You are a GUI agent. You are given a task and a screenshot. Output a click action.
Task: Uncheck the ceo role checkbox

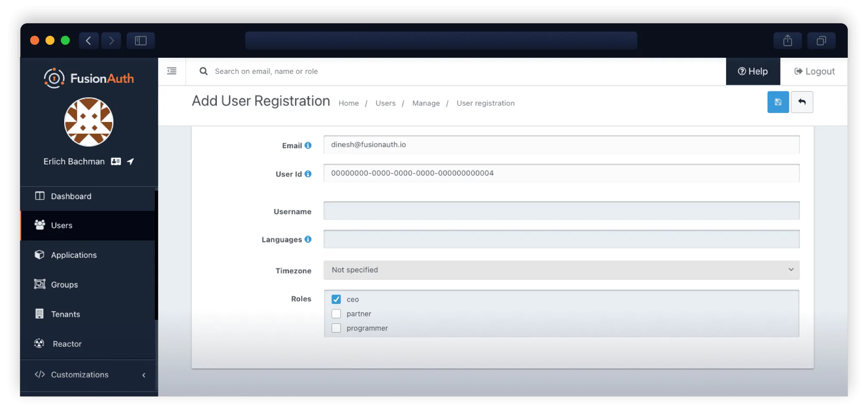coord(336,299)
